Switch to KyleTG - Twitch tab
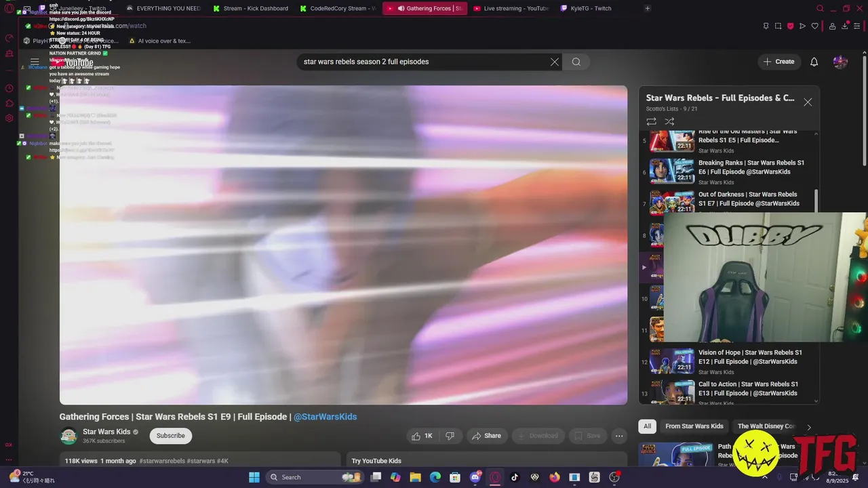This screenshot has height=488, width=868. tap(586, 8)
